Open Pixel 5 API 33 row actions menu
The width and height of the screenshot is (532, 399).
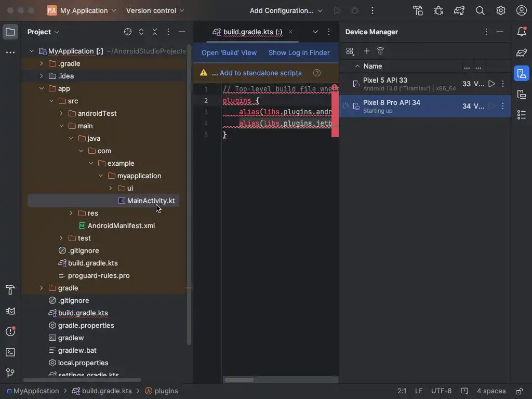click(503, 84)
